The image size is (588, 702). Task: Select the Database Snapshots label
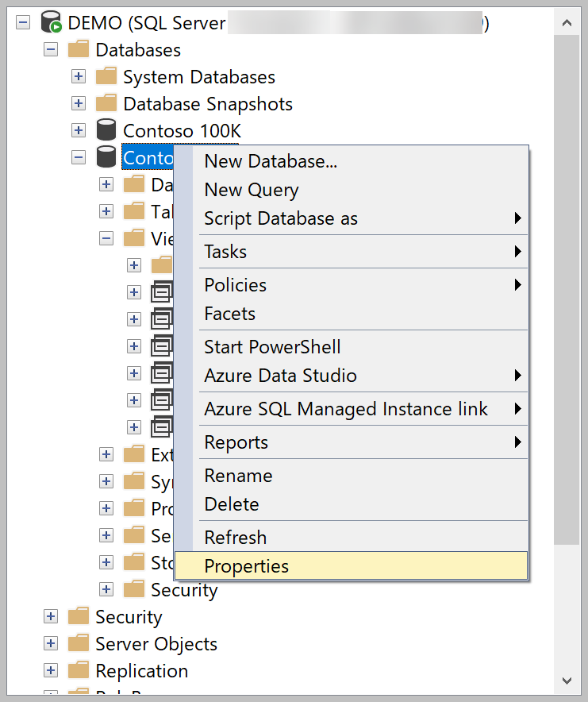click(x=208, y=104)
